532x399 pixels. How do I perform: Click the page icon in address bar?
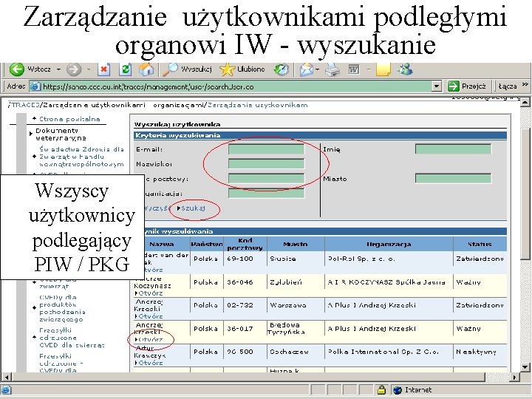(x=35, y=86)
